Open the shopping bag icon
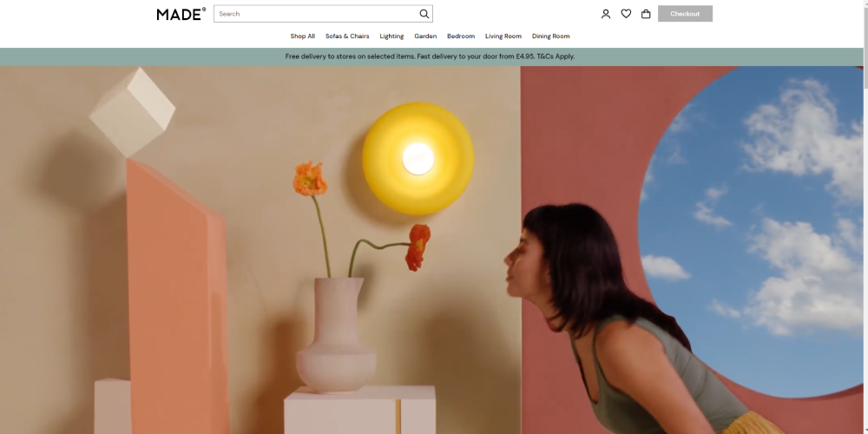The image size is (868, 434). click(x=646, y=14)
